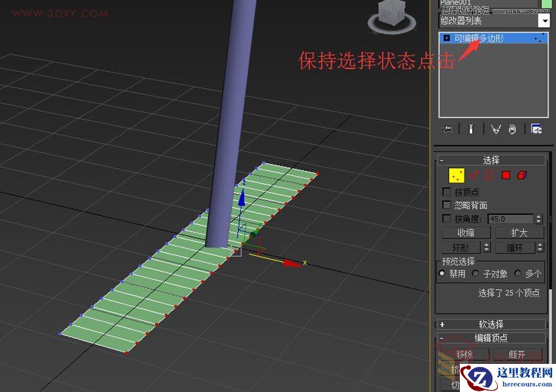Select the Vertex sub-object mode icon

coord(456,175)
